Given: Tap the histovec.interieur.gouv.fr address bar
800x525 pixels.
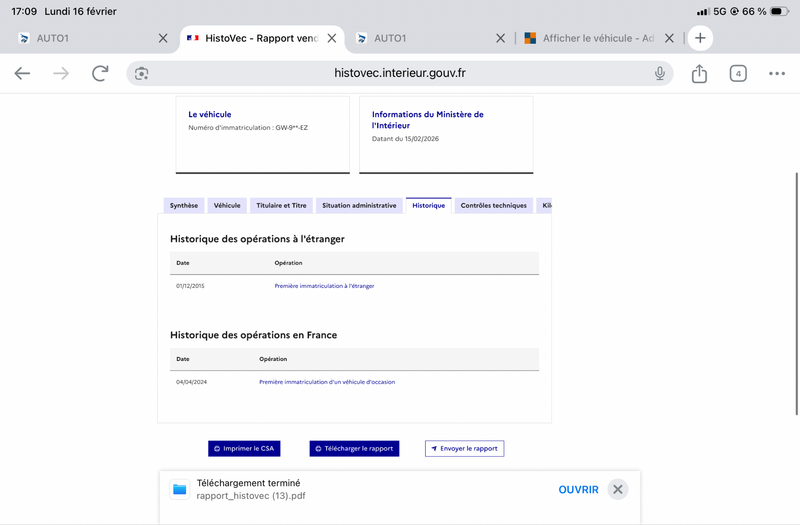Looking at the screenshot, I should click(400, 73).
